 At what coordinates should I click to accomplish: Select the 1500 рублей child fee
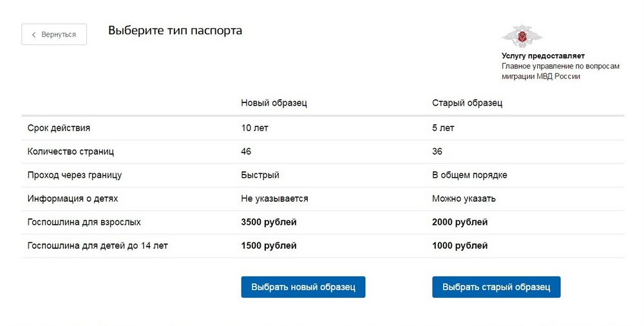[269, 246]
